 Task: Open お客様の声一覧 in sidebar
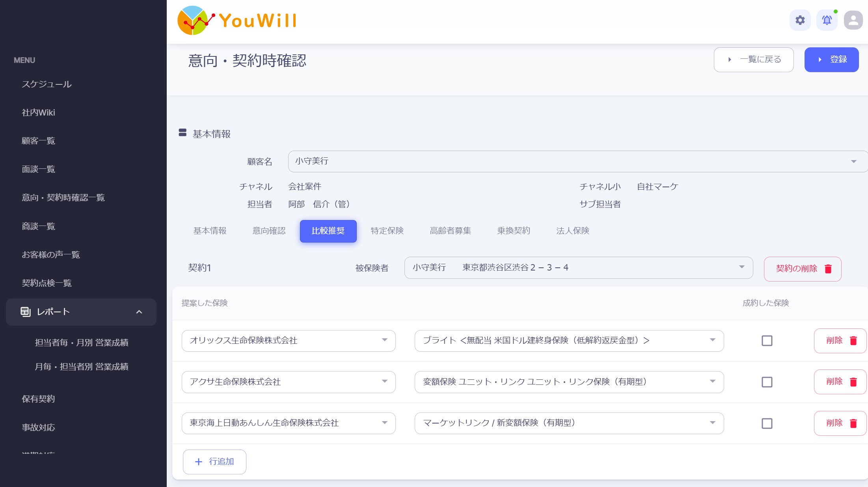[x=50, y=255]
